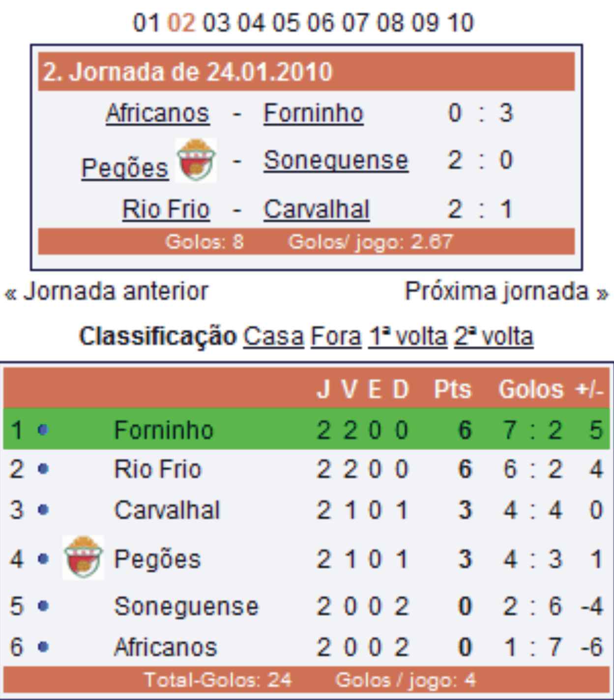The width and height of the screenshot is (614, 700).
Task: Open the Sonequense team link
Action: click(x=336, y=160)
